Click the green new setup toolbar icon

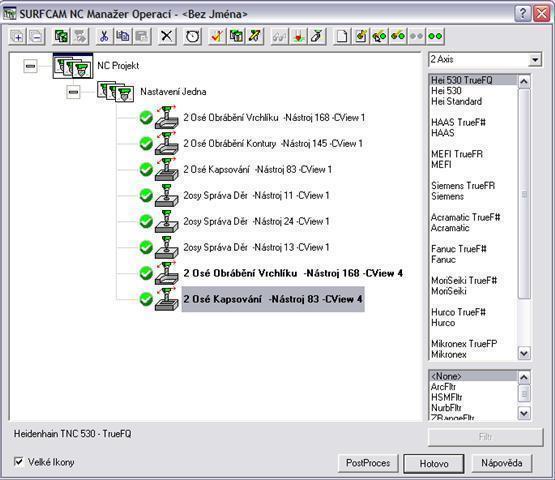(61, 36)
